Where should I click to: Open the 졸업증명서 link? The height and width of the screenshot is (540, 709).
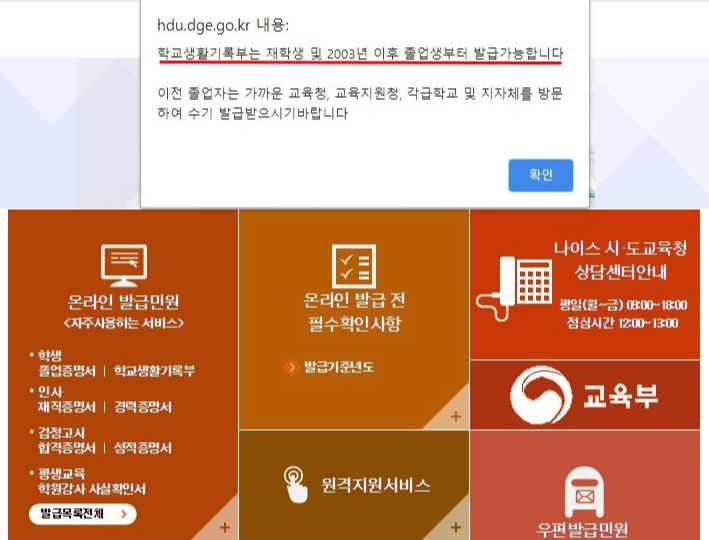point(67,371)
